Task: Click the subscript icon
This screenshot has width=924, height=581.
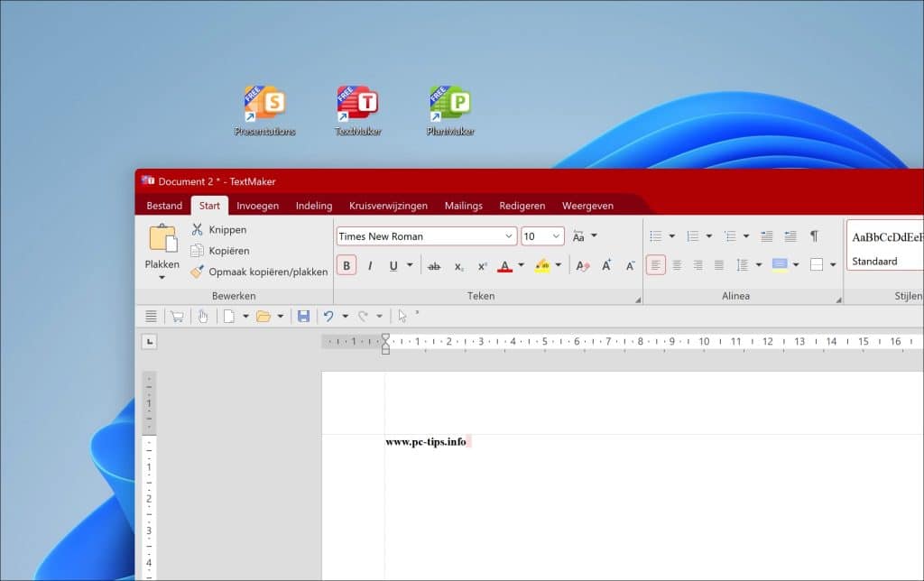Action: (458, 266)
